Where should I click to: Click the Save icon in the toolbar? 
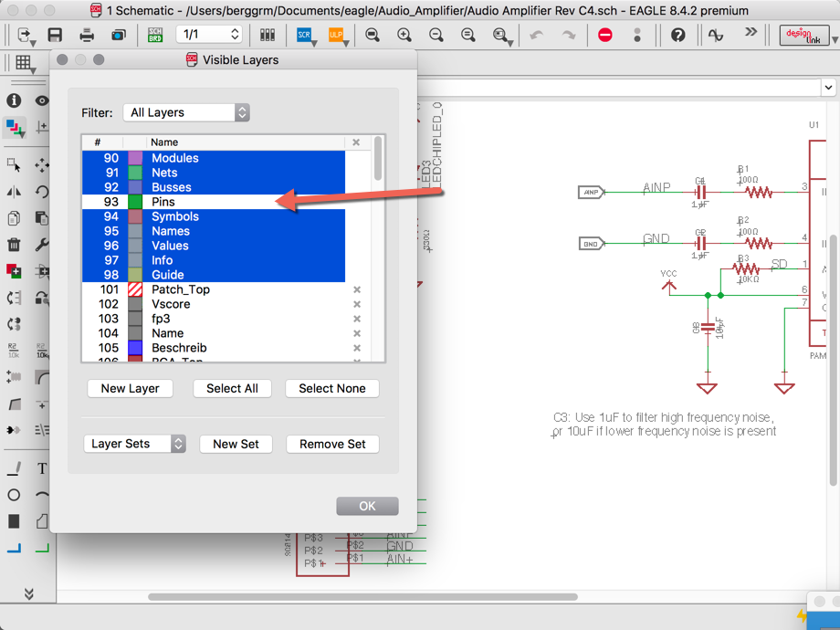point(55,35)
